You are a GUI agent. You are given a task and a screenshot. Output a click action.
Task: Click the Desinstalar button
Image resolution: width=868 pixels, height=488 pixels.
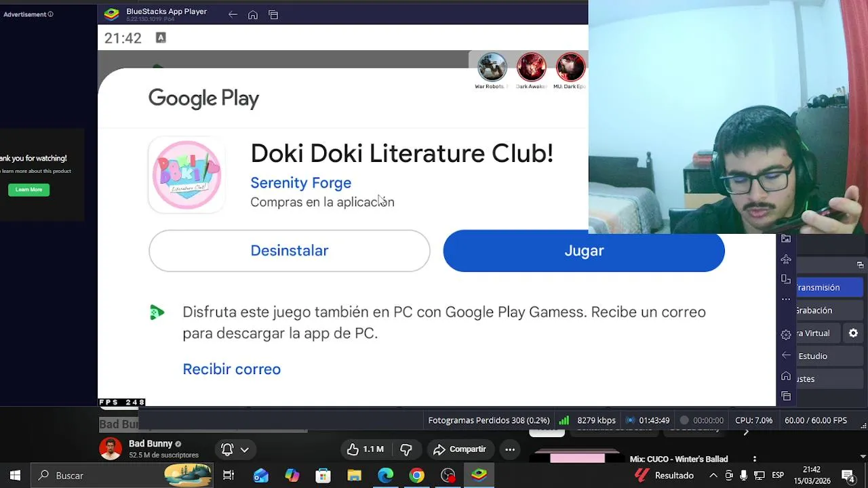(290, 251)
